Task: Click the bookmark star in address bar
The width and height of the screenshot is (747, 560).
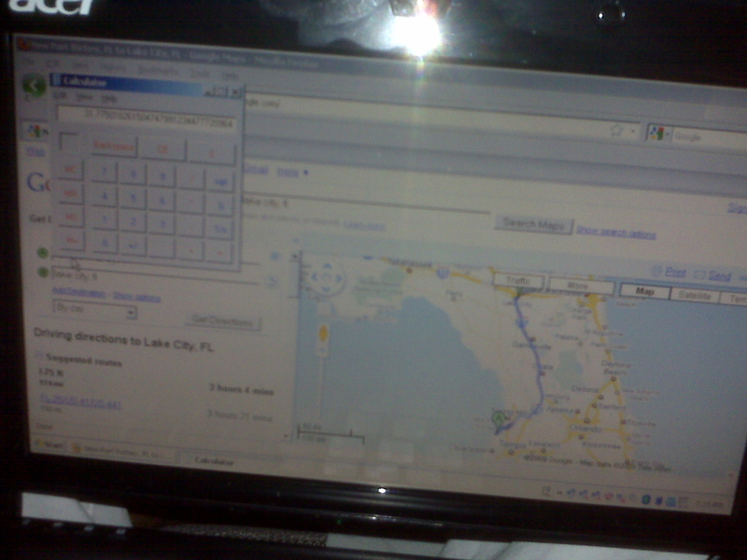Action: [617, 130]
